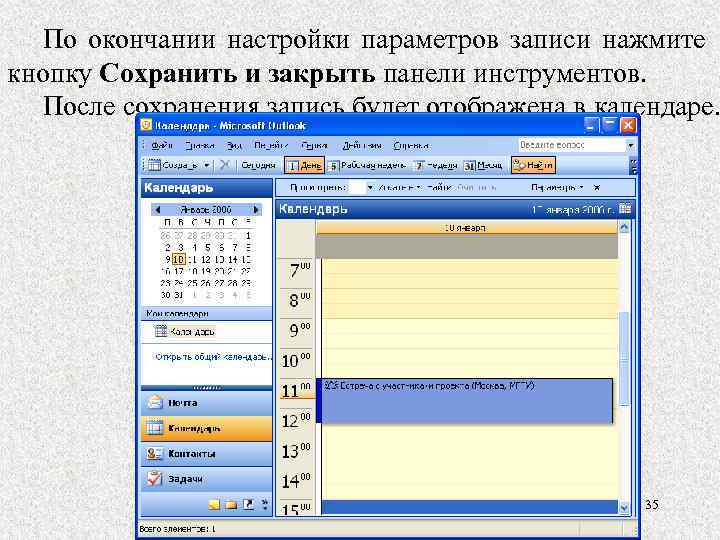Click the 'Введите вопрос' help input box
This screenshot has height=540, width=720.
pos(572,145)
